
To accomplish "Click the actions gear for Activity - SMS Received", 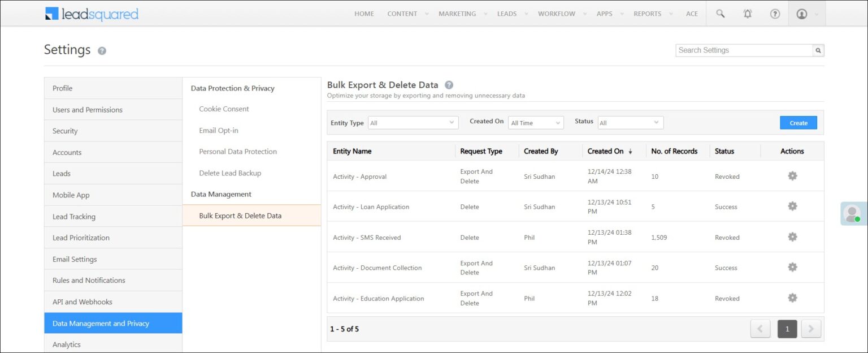I will [792, 237].
